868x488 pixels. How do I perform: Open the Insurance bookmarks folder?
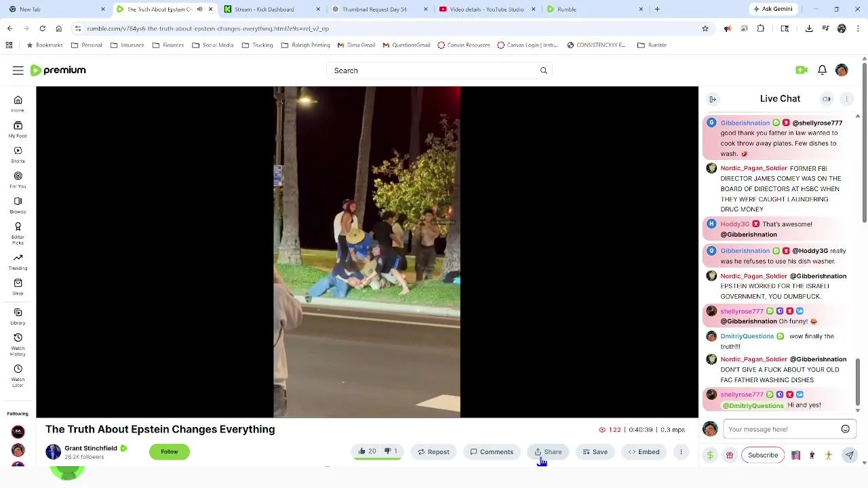pyautogui.click(x=127, y=45)
